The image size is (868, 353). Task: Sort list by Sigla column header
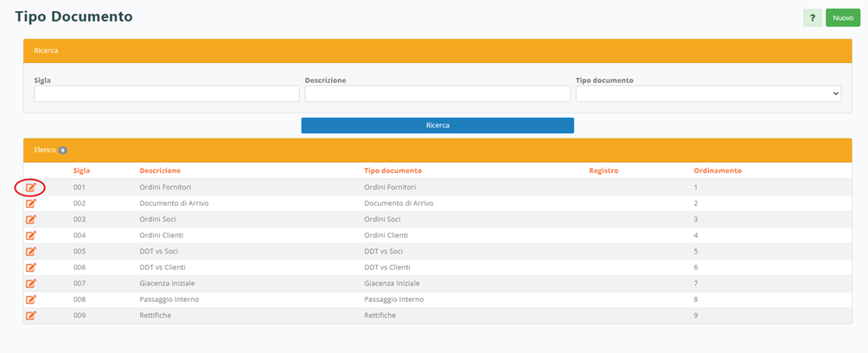pyautogui.click(x=81, y=170)
